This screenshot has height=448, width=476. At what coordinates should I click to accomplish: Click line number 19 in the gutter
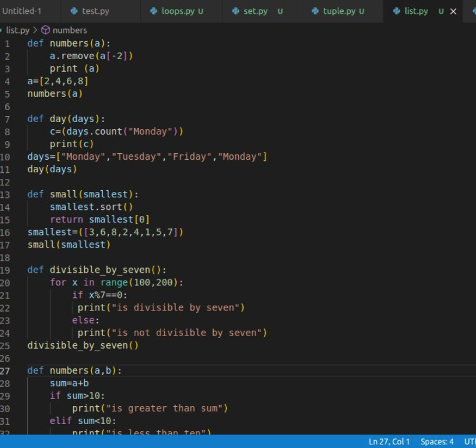coord(5,270)
